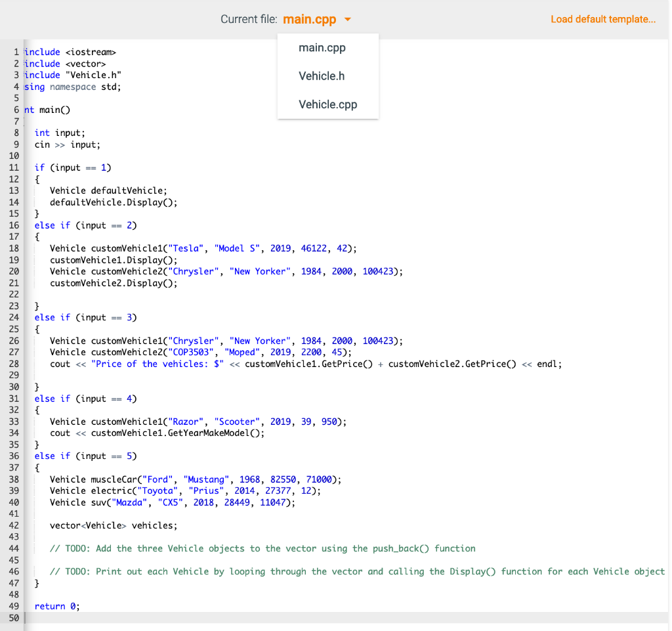Viewport: 672px width, 631px height.
Task: Click the suv Mazda CX5 line
Action: coord(173,502)
